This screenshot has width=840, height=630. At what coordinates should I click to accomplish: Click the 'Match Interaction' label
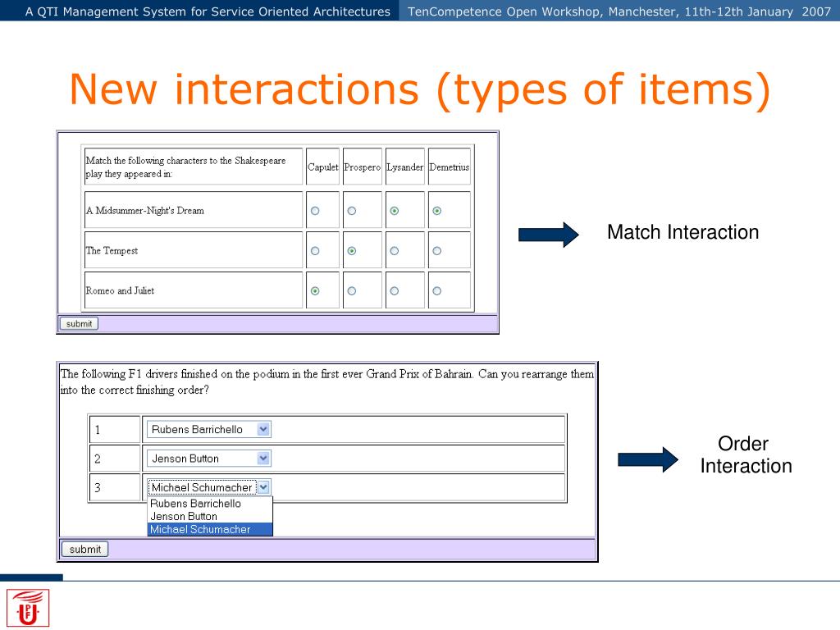(683, 232)
